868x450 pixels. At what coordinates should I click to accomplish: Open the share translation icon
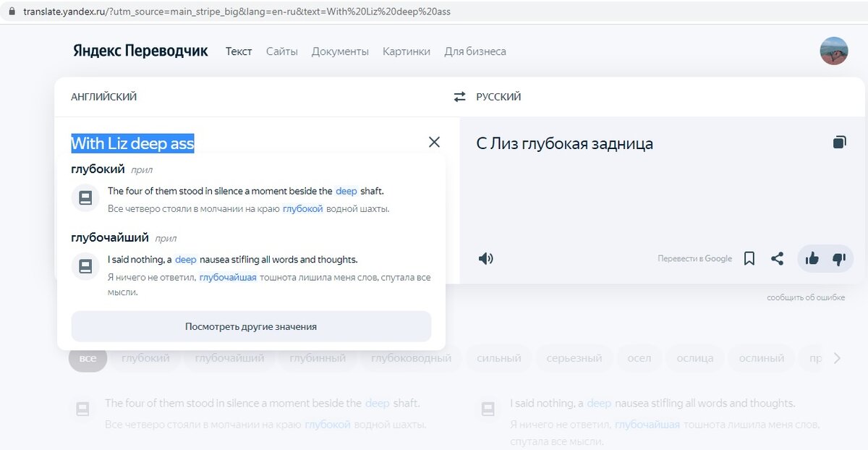[778, 258]
